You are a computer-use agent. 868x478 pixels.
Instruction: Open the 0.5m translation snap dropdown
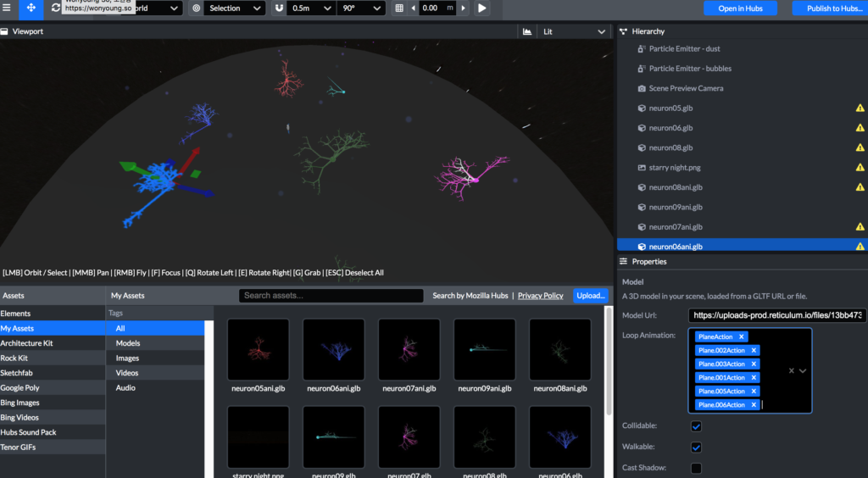point(311,8)
